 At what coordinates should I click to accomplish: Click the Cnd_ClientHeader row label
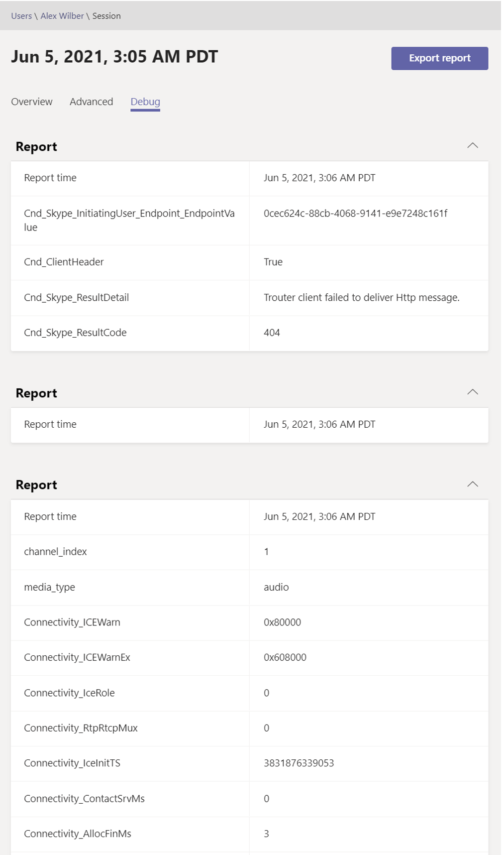64,262
